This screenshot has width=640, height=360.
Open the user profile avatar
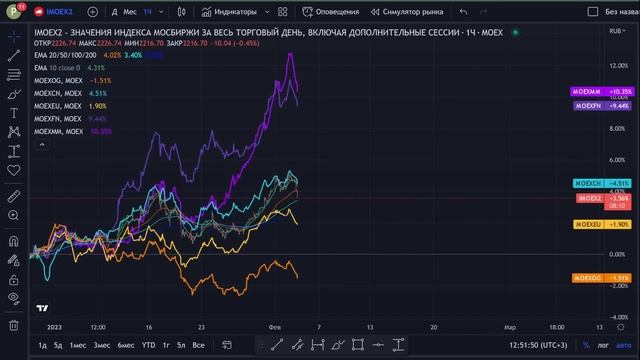click(x=14, y=11)
